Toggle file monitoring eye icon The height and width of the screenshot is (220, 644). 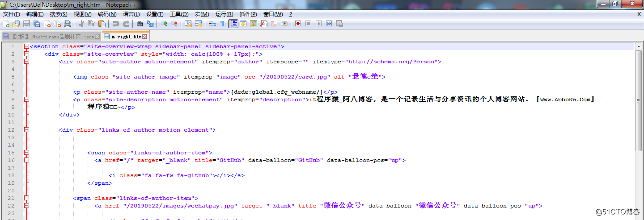click(x=284, y=24)
